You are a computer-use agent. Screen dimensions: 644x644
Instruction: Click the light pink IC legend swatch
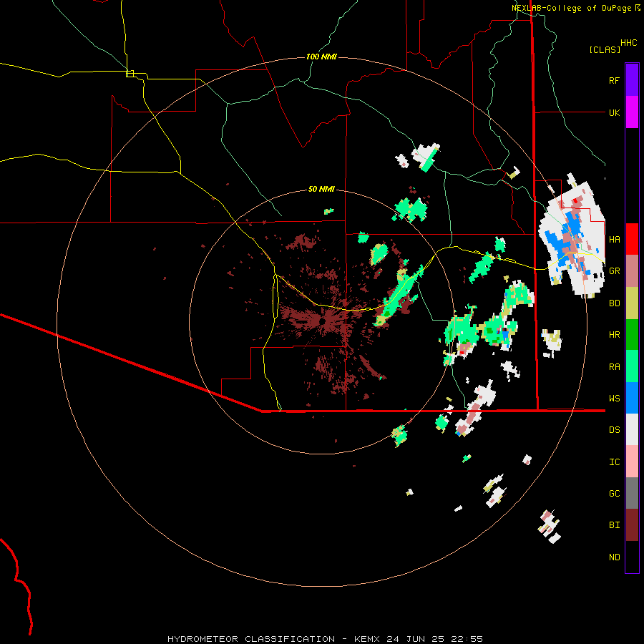click(x=632, y=462)
